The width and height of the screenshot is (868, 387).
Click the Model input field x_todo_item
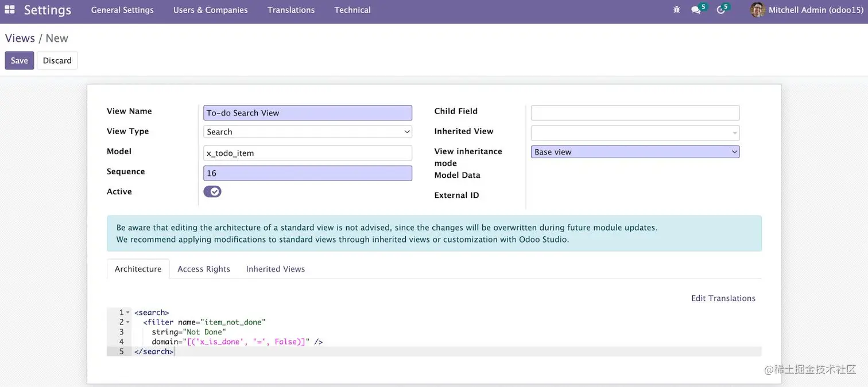click(308, 153)
